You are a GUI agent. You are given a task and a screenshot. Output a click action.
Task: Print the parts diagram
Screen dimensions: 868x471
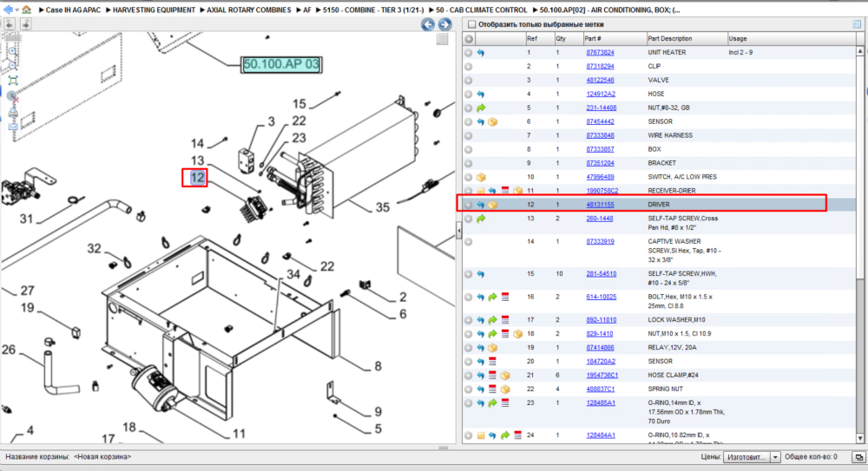click(13, 113)
